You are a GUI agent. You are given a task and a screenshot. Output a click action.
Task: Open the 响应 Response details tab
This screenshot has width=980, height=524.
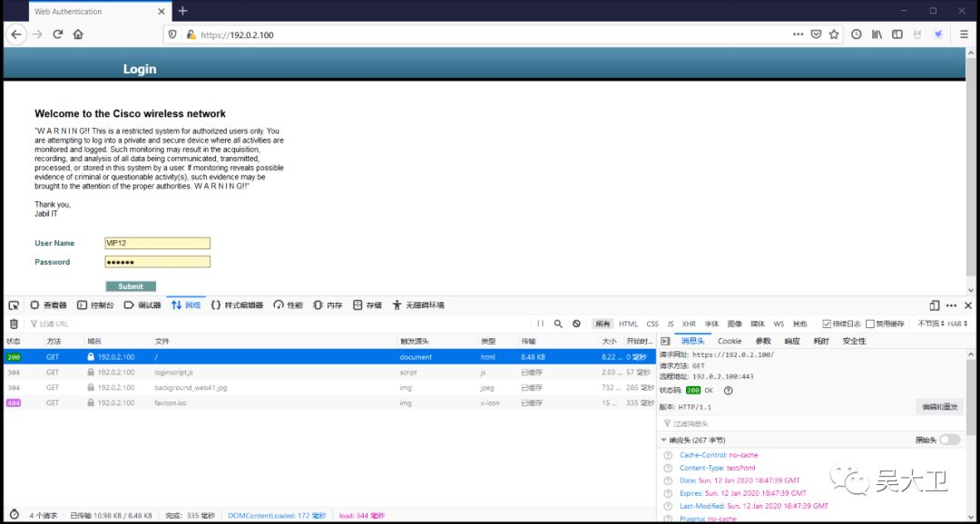click(792, 341)
